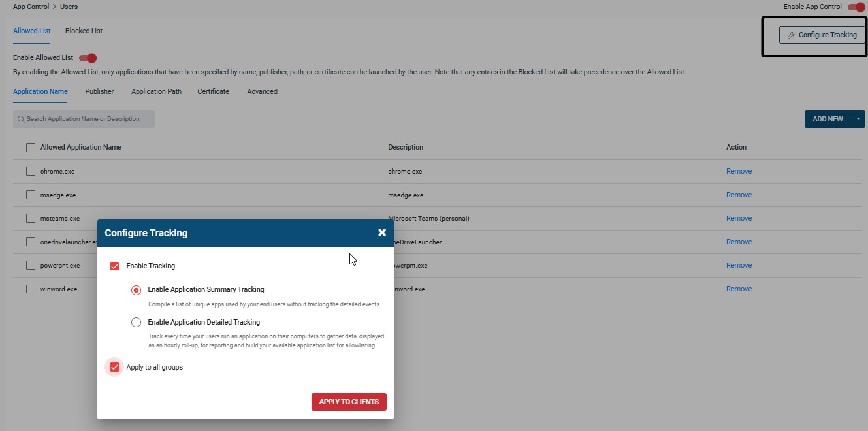Remove chrome.exe from the allowed list
Image resolution: width=868 pixels, height=431 pixels.
[739, 171]
